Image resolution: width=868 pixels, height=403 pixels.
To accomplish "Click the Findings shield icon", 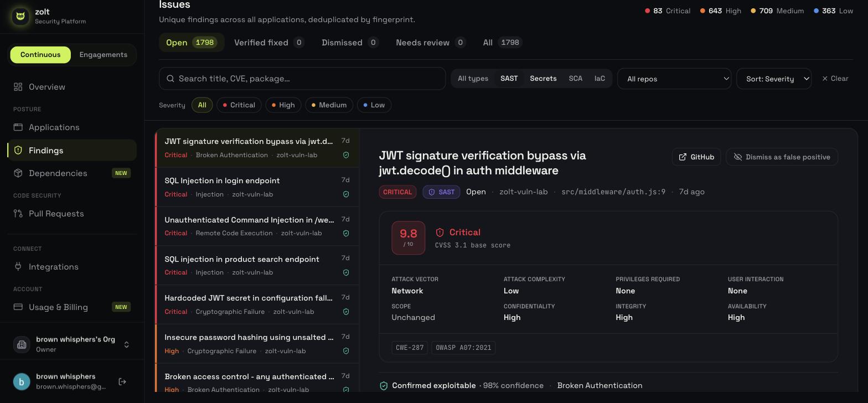I will click(18, 151).
